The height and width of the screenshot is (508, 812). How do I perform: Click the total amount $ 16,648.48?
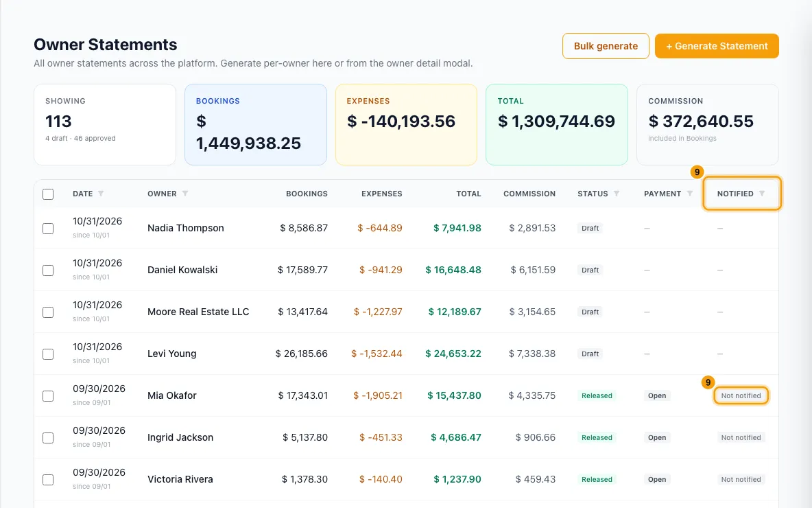(x=453, y=270)
